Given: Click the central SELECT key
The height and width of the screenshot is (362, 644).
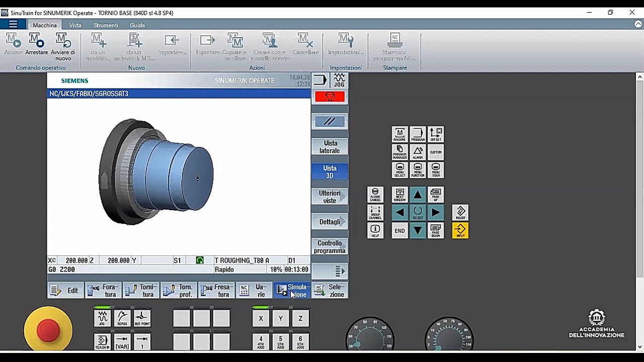Looking at the screenshot, I should tap(418, 212).
